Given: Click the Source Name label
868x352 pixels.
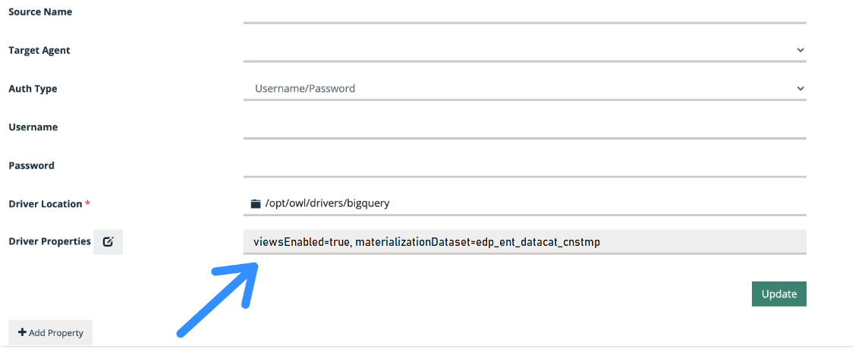Looking at the screenshot, I should (39, 12).
